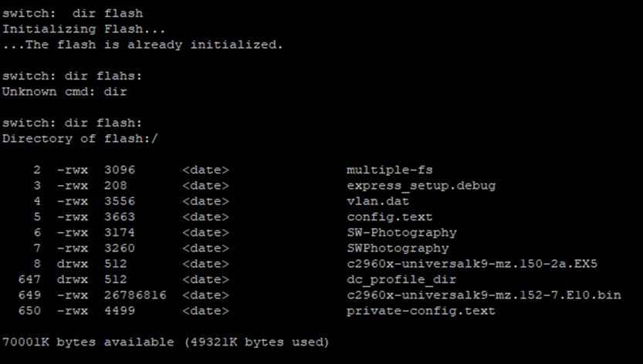Click the c2960x-universalk9-mz.150-2a.EX5 directory name
Screen dimensions: 643x364
pos(472,264)
